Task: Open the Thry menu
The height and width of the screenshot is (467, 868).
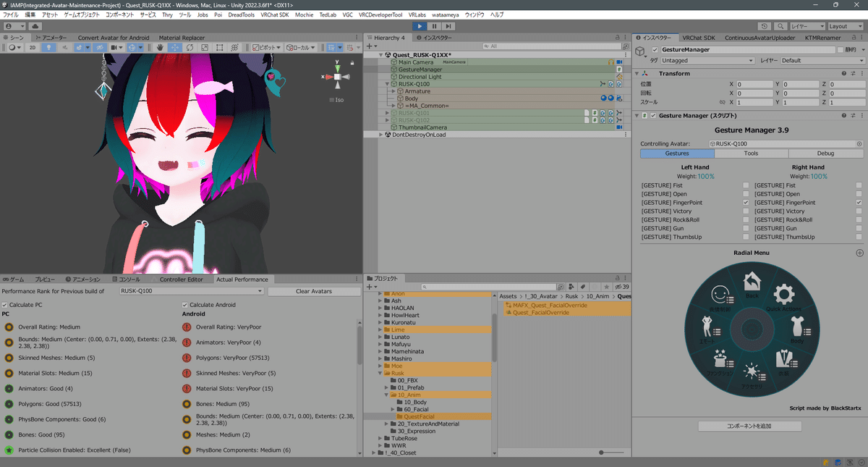Action: coord(167,14)
